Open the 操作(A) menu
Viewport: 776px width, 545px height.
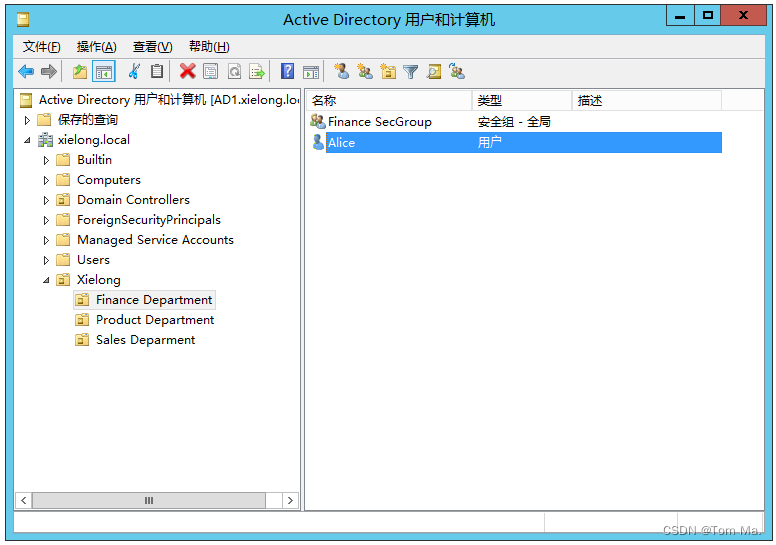pyautogui.click(x=97, y=47)
